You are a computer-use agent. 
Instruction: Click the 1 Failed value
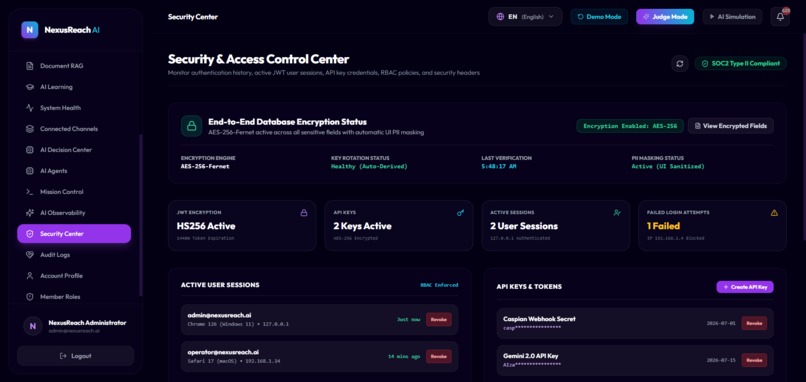[x=663, y=226]
